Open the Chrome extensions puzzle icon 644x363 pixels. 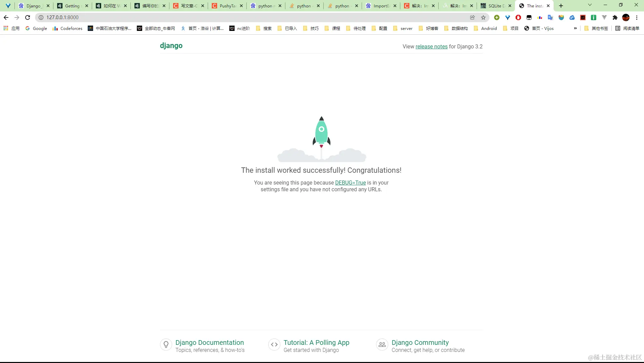pyautogui.click(x=615, y=17)
